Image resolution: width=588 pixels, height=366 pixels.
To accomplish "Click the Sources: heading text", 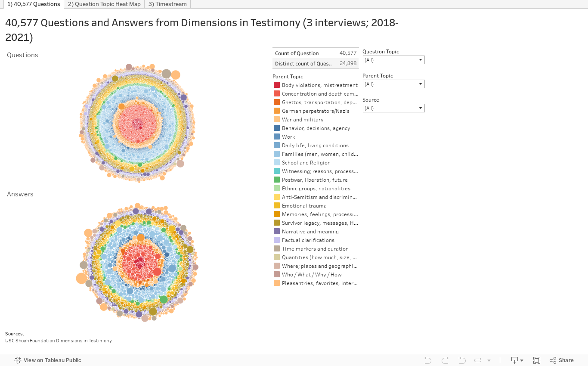I will click(15, 334).
